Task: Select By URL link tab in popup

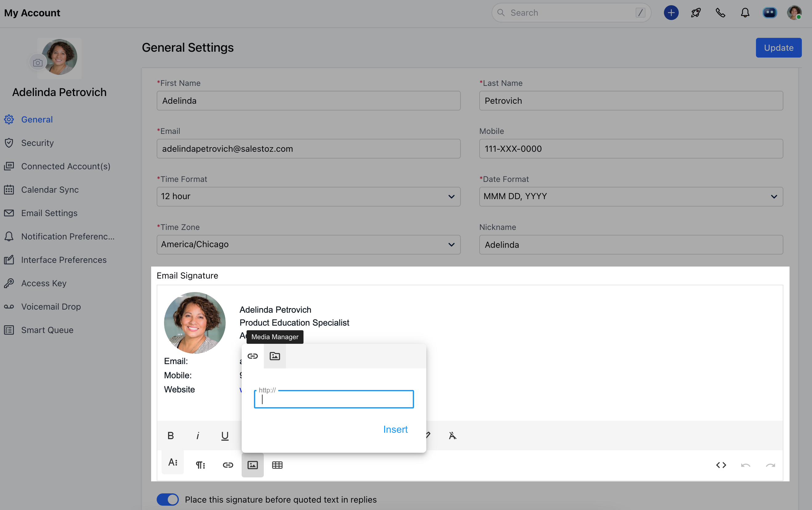Action: (253, 356)
